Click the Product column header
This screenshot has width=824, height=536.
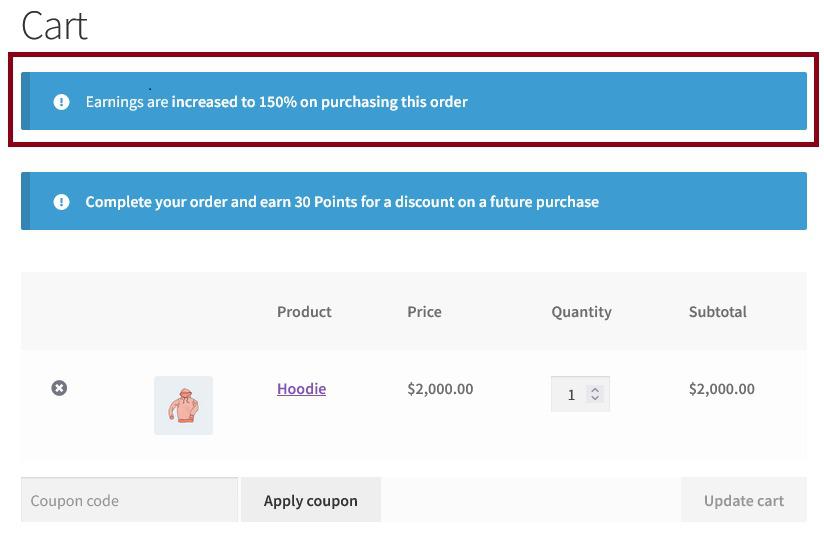click(304, 312)
